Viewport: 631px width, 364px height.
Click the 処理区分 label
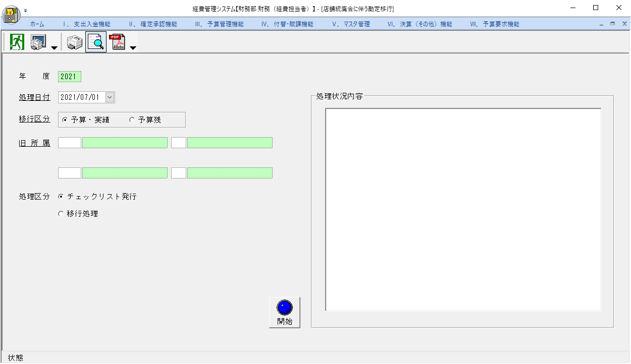coord(34,197)
